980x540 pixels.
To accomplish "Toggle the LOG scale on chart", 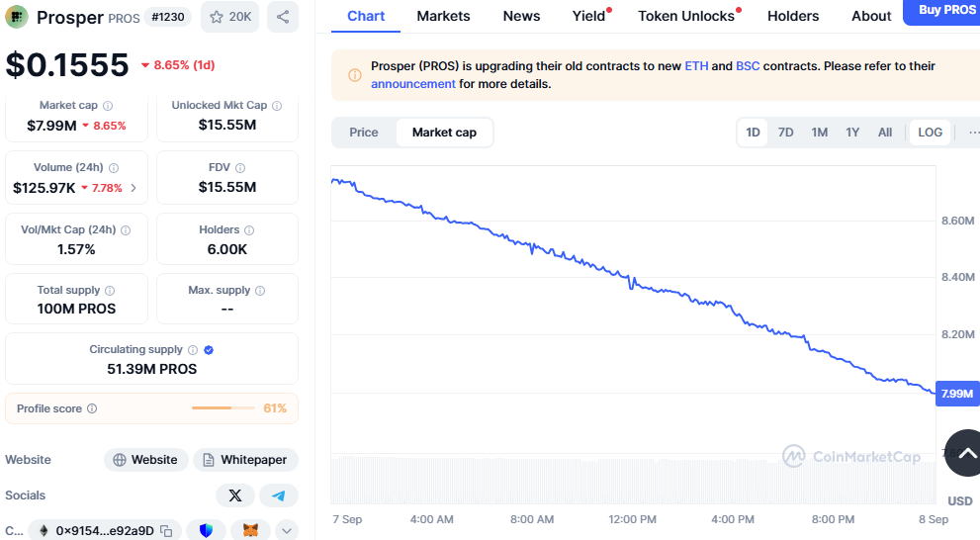I will 930,133.
